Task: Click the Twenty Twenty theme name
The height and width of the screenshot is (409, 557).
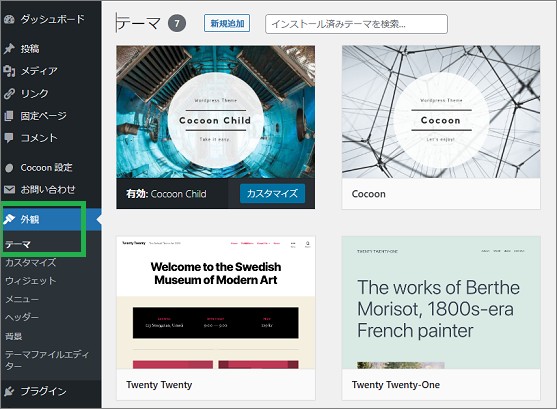Action: (x=159, y=385)
